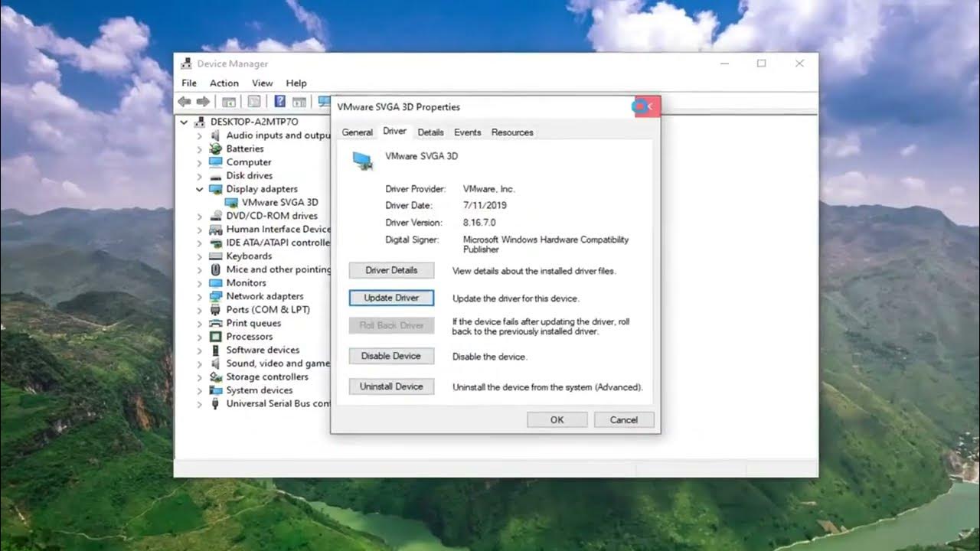
Task: Click the Keyboards category icon
Action: (216, 256)
